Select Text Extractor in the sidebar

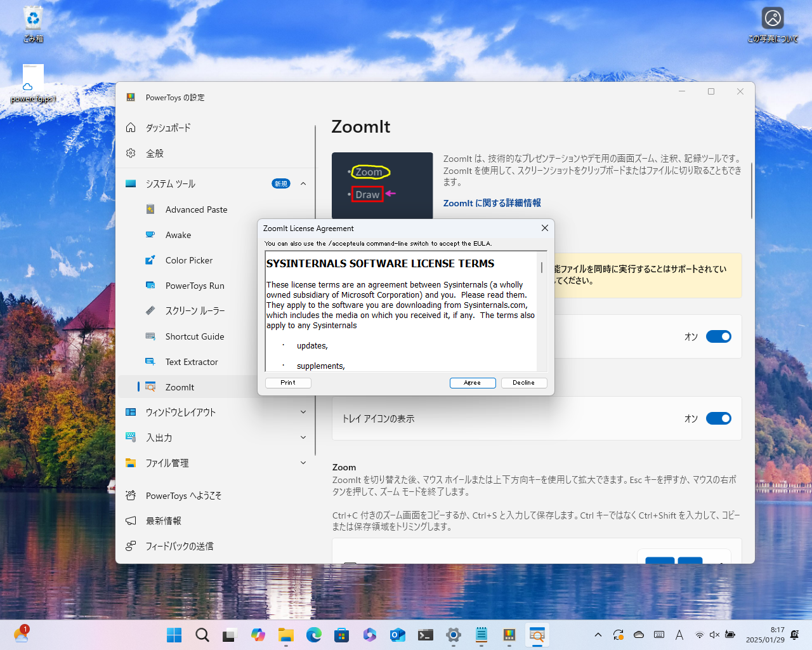click(192, 361)
